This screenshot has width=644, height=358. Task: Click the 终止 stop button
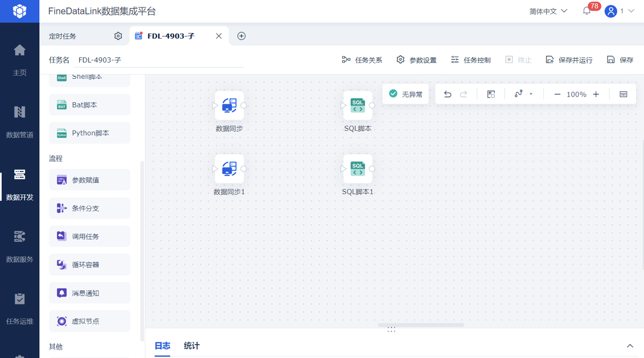(518, 60)
